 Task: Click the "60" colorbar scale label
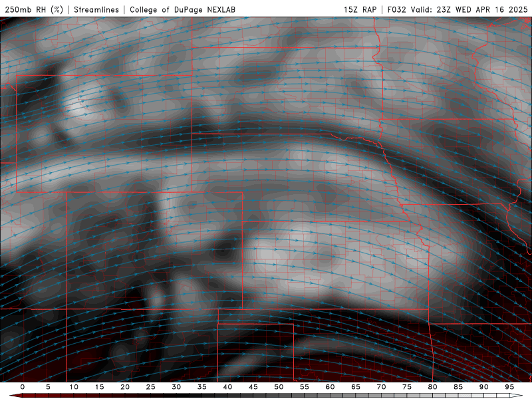(x=330, y=387)
